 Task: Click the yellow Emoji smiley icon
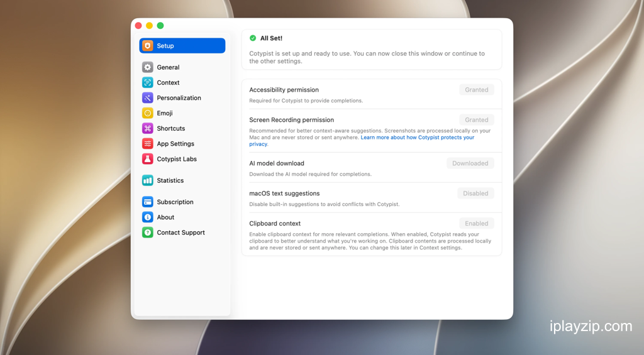[147, 113]
